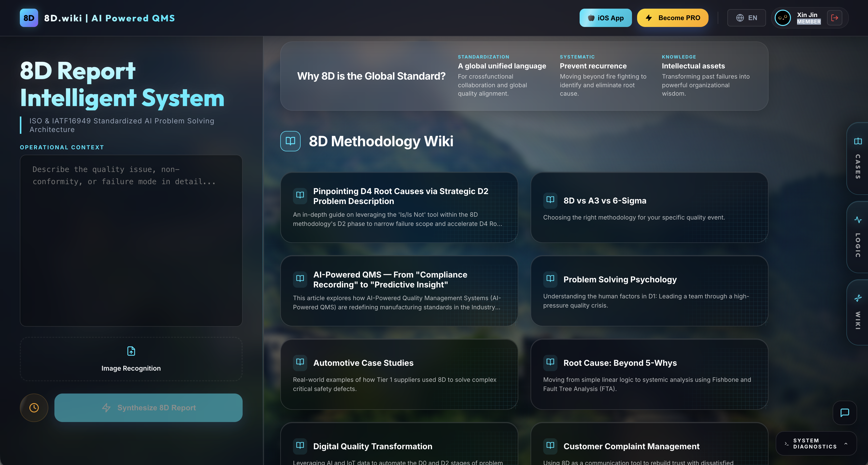Screen dimensions: 868x465
Task: Open the WIKI side tab
Action: click(858, 312)
